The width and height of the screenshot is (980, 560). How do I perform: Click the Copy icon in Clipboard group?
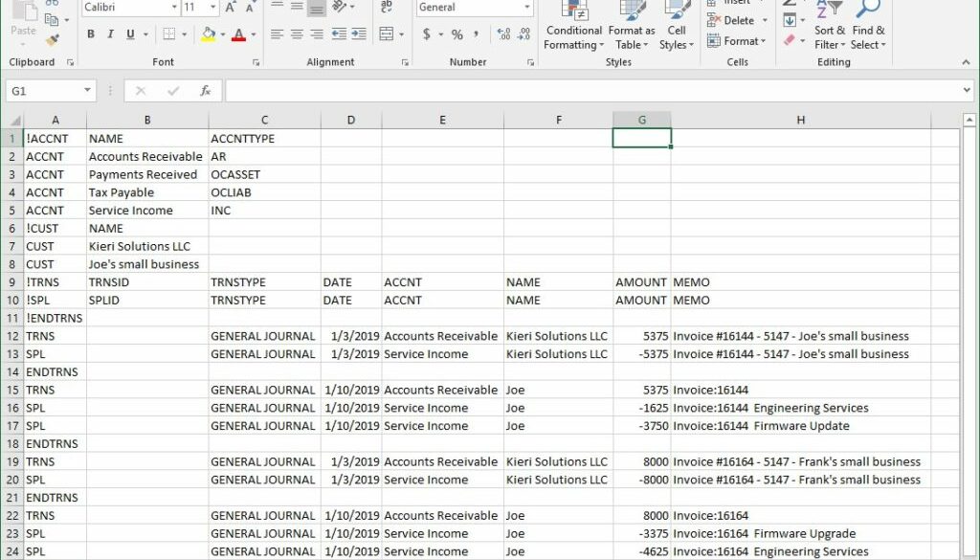click(52, 19)
